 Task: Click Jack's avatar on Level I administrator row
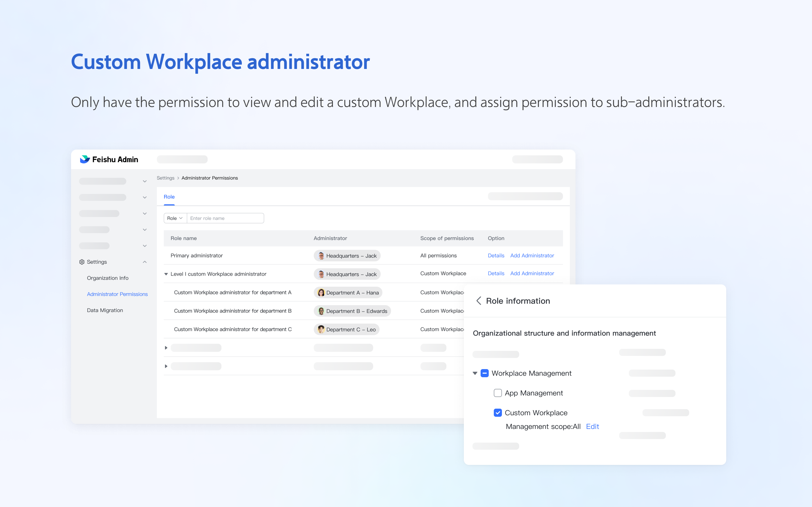[321, 274]
